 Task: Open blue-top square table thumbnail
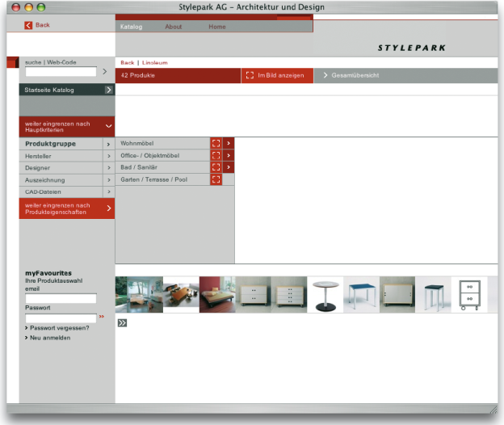click(361, 294)
